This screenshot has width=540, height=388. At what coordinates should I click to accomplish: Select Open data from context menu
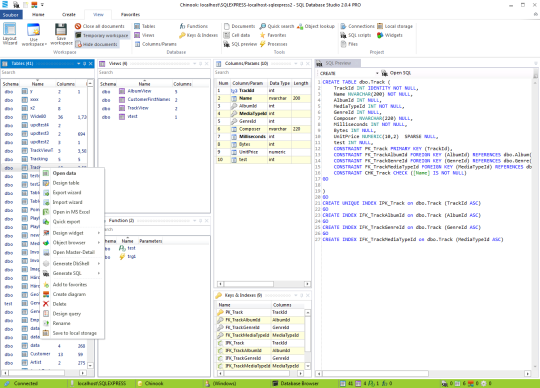(73, 173)
